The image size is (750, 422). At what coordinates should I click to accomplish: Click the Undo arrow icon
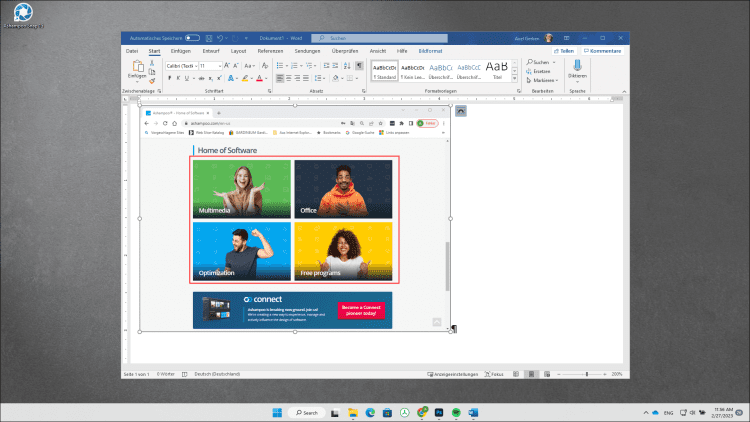(220, 38)
